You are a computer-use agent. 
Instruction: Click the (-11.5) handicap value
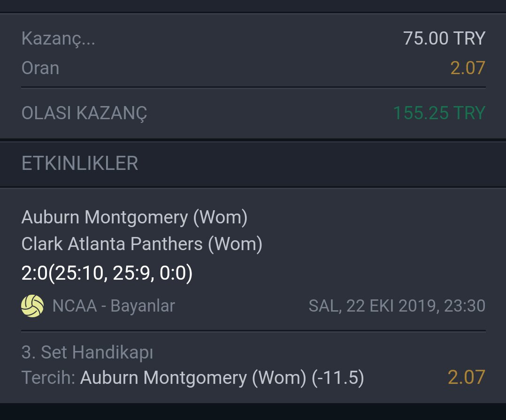click(x=338, y=378)
